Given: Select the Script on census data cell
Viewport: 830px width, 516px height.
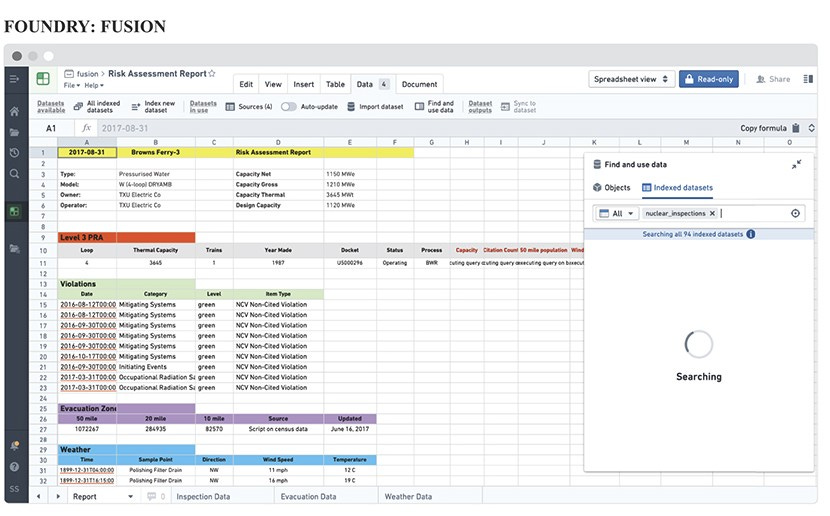Looking at the screenshot, I should (x=278, y=429).
